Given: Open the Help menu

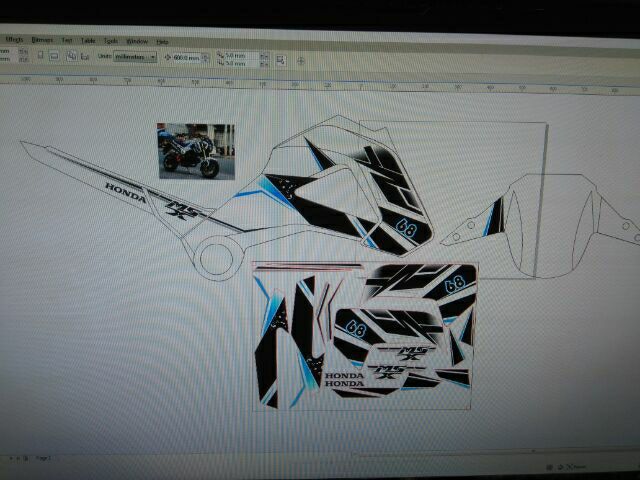Looking at the screenshot, I should click(162, 41).
